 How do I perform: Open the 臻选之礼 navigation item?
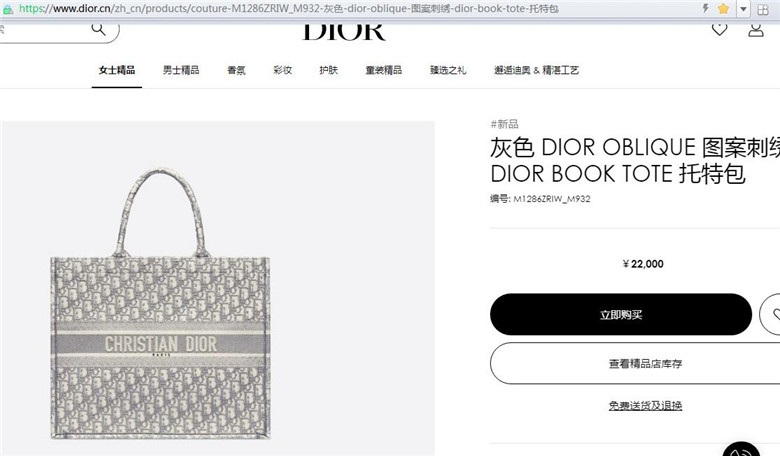pyautogui.click(x=448, y=70)
